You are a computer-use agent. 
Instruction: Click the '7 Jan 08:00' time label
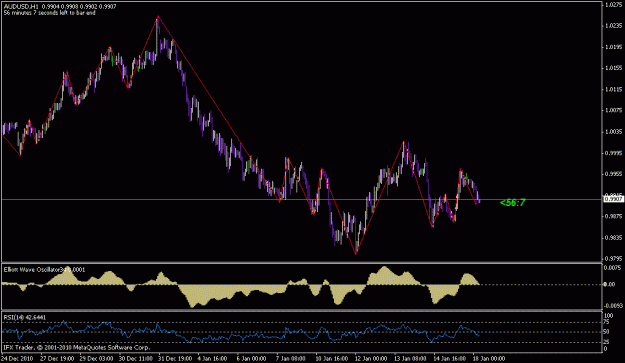(291, 359)
